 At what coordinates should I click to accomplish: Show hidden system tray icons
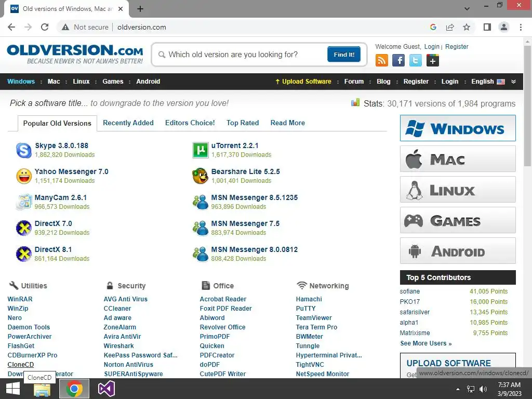click(458, 389)
